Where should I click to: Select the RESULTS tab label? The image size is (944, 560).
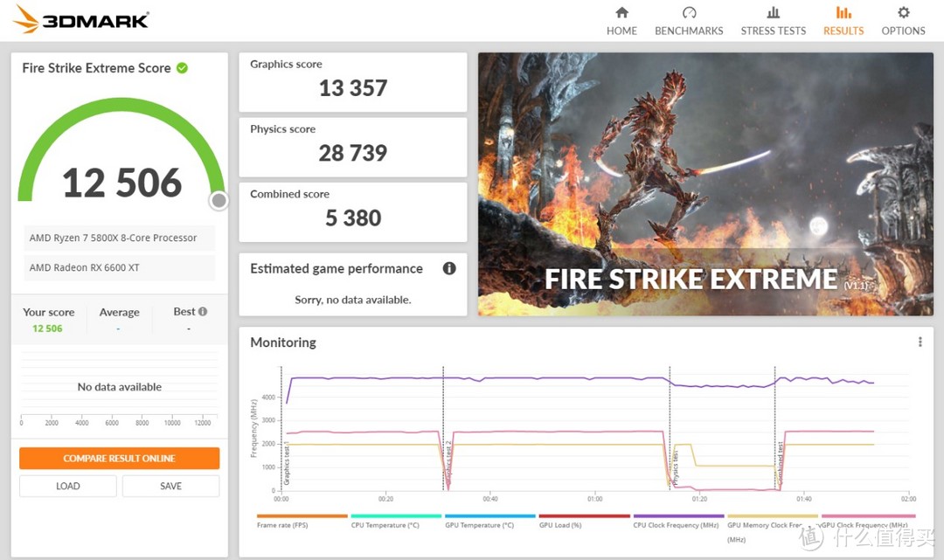tap(843, 31)
